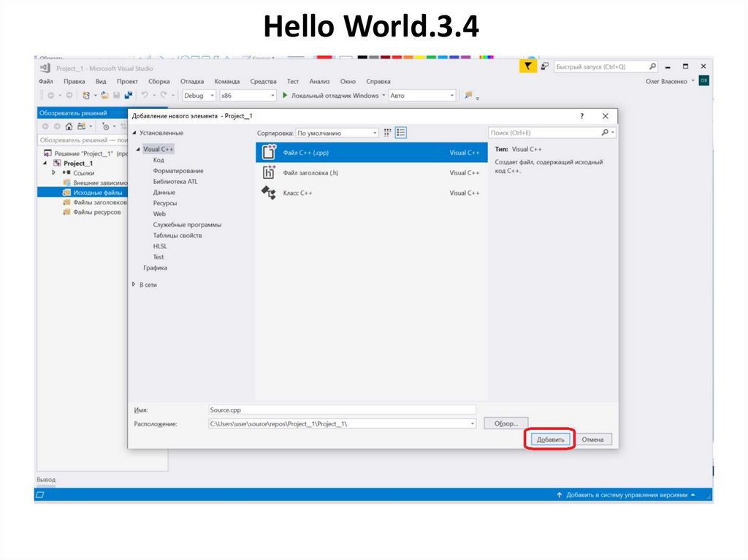This screenshot has height=560, width=748.
Task: Open the Авто dropdown in toolbar
Action: pos(422,96)
